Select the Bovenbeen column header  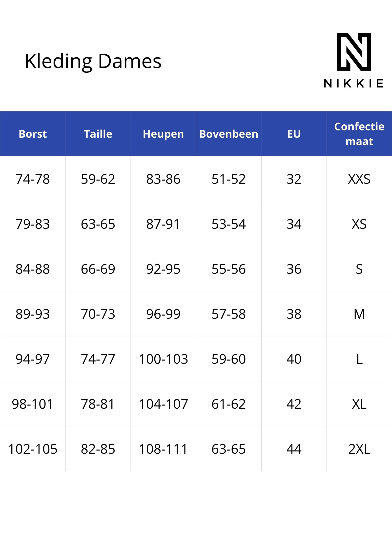(229, 134)
